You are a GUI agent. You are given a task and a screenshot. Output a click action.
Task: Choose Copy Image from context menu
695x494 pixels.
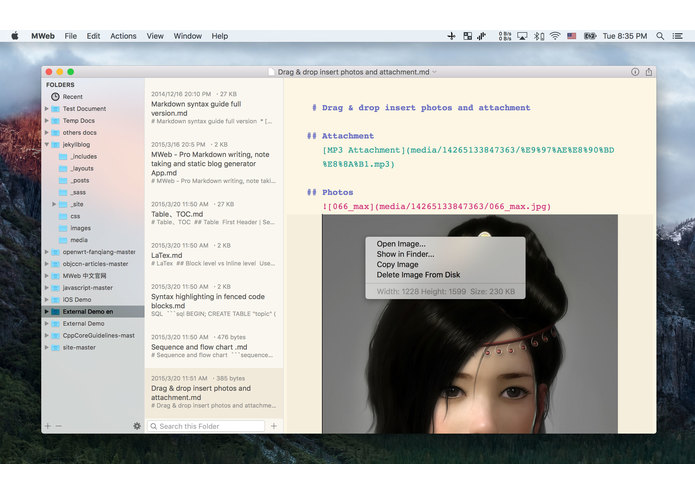(445, 265)
